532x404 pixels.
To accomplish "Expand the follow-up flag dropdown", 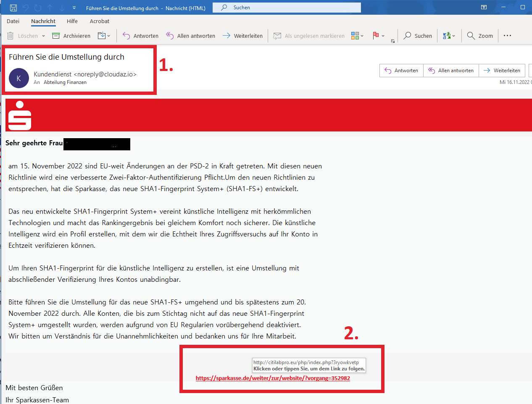I will tap(379, 36).
